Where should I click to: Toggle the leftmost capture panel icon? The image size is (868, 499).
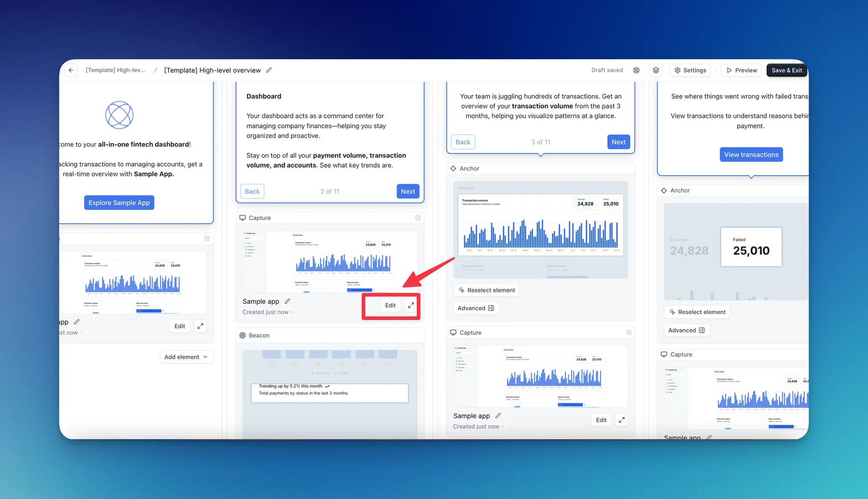207,238
